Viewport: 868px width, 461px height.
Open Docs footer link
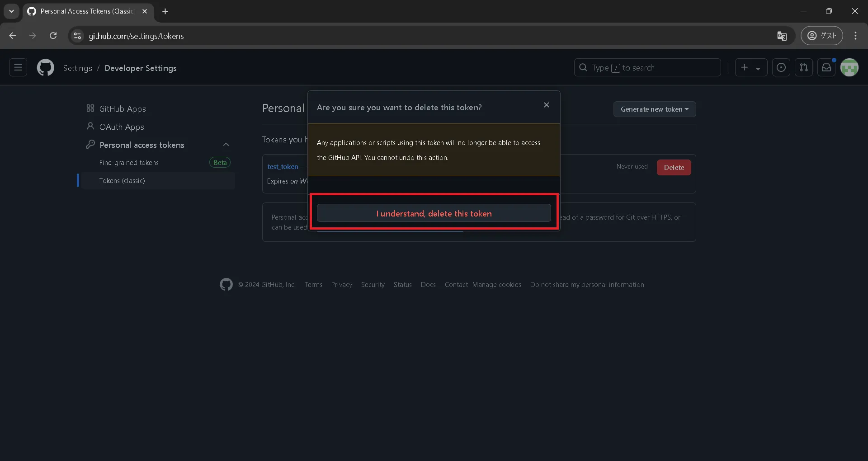428,284
